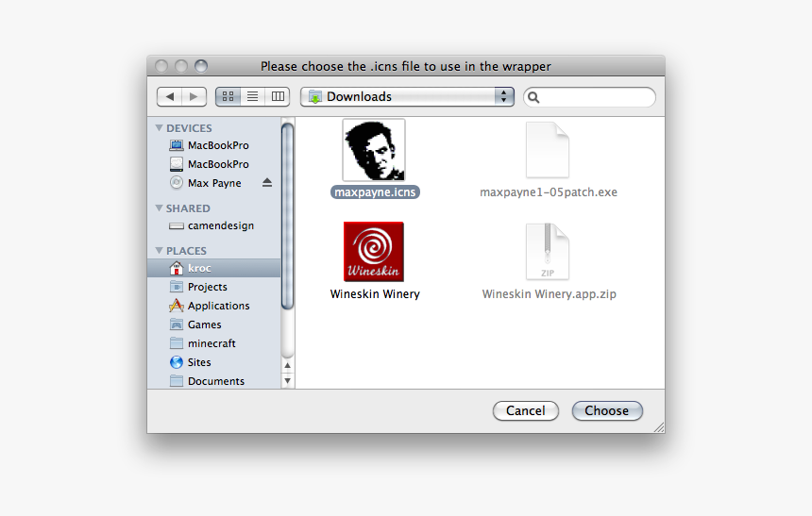The height and width of the screenshot is (516, 812).
Task: Click the maxpayne1-05patch.exe file icon
Action: [548, 150]
